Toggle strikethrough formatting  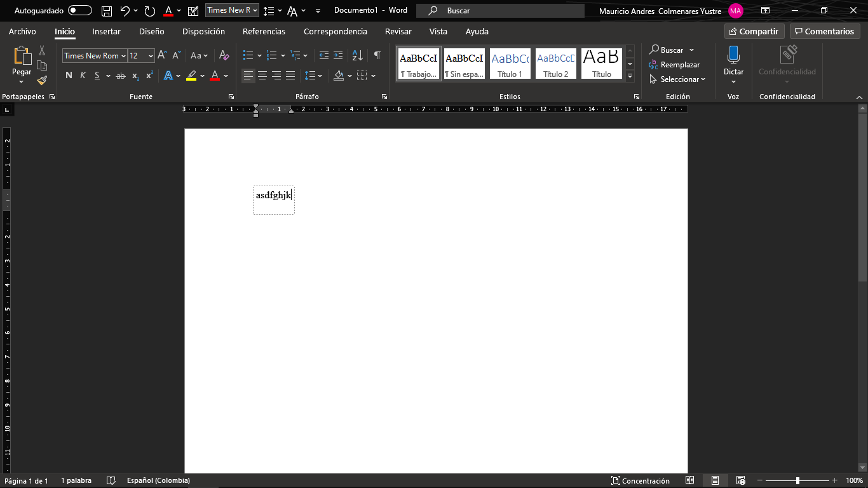point(120,76)
